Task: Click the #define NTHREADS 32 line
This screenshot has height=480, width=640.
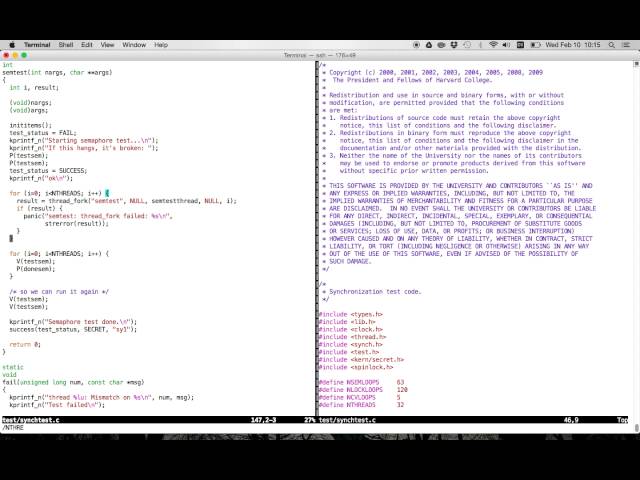Action: [361, 405]
